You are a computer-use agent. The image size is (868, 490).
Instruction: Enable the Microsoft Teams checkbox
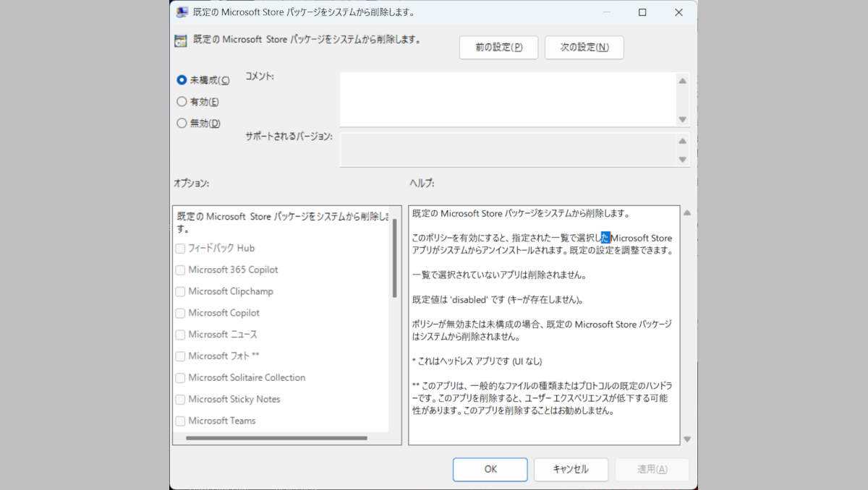click(x=180, y=421)
